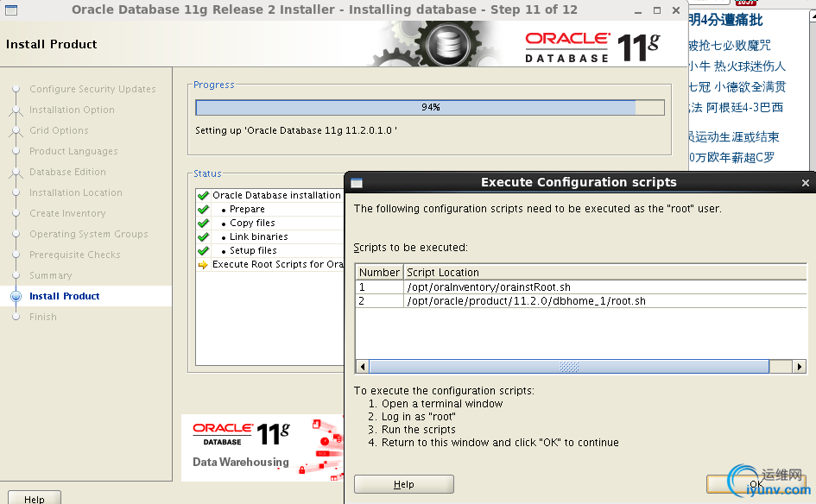Select Product Languages step
Screen dimensions: 816x504
[73, 151]
